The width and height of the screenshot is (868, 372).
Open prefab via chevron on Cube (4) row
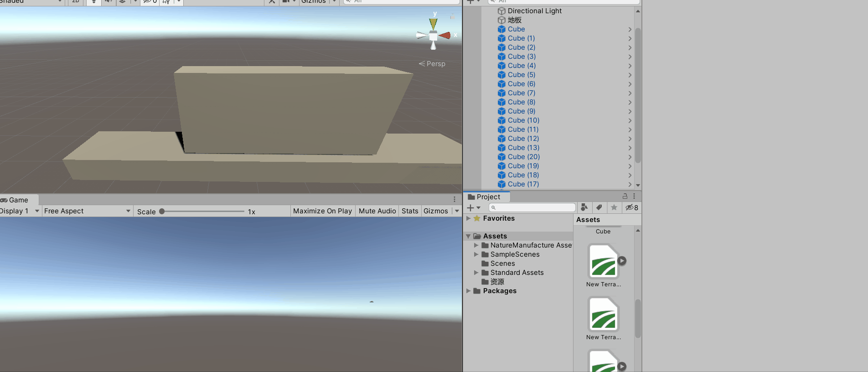tap(630, 66)
